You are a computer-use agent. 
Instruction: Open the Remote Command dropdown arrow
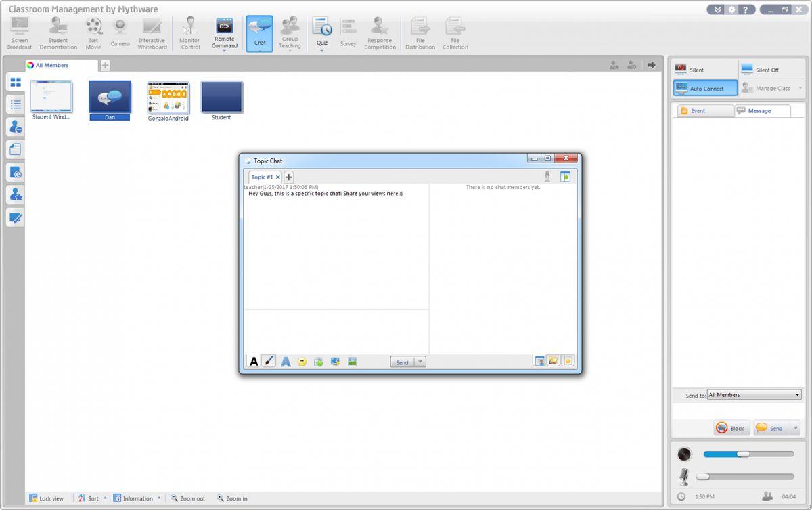tap(224, 51)
